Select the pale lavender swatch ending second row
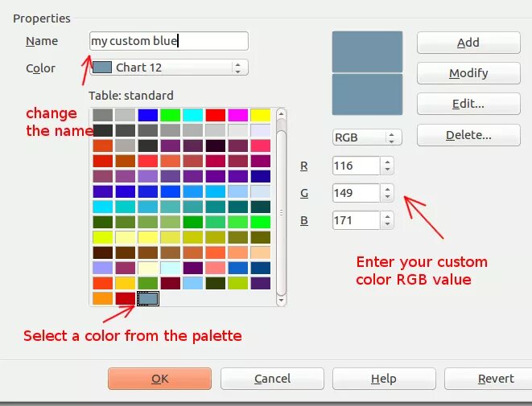This screenshot has width=532, height=406. [x=261, y=130]
